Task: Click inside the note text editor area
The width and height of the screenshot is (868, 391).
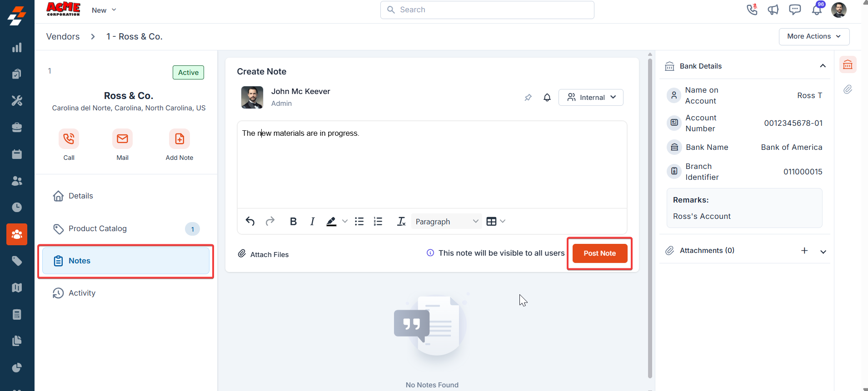Action: pyautogui.click(x=432, y=164)
